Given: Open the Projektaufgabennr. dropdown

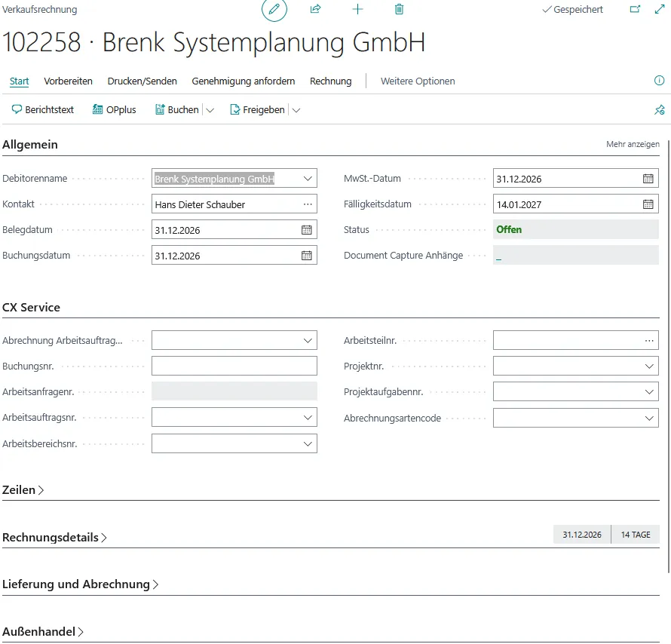Looking at the screenshot, I should pos(648,392).
